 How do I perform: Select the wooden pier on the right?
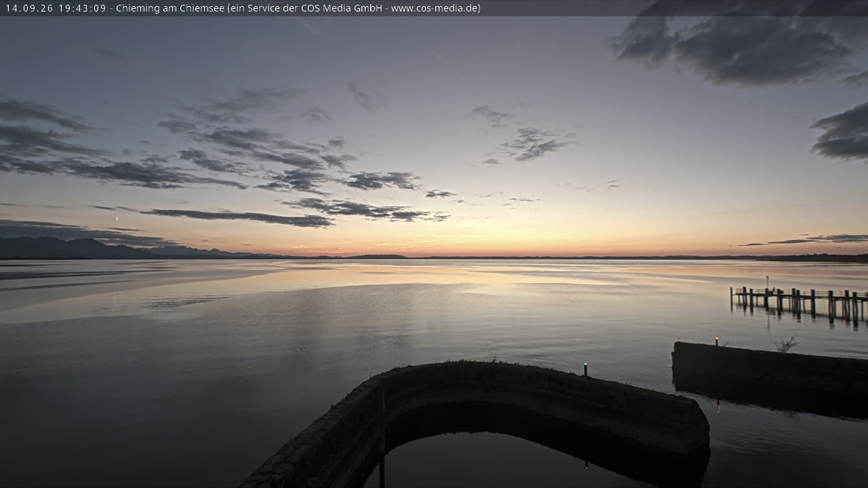tap(799, 299)
